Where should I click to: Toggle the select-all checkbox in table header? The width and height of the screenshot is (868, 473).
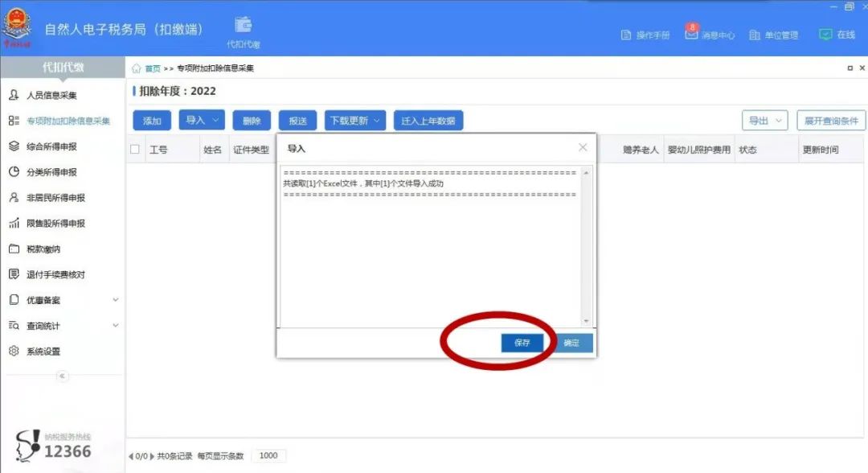point(133,148)
